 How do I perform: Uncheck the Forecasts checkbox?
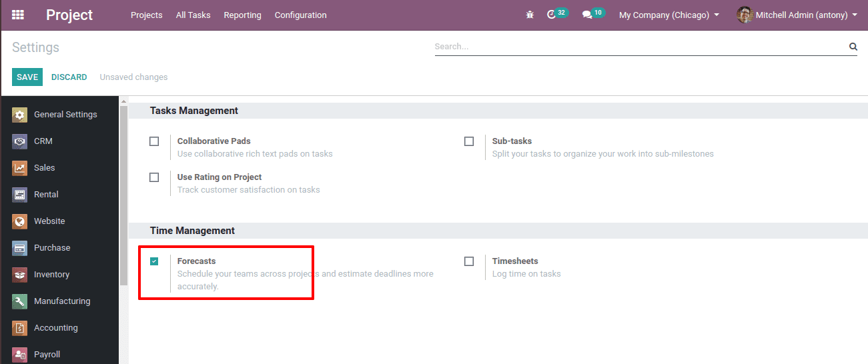pyautogui.click(x=154, y=261)
